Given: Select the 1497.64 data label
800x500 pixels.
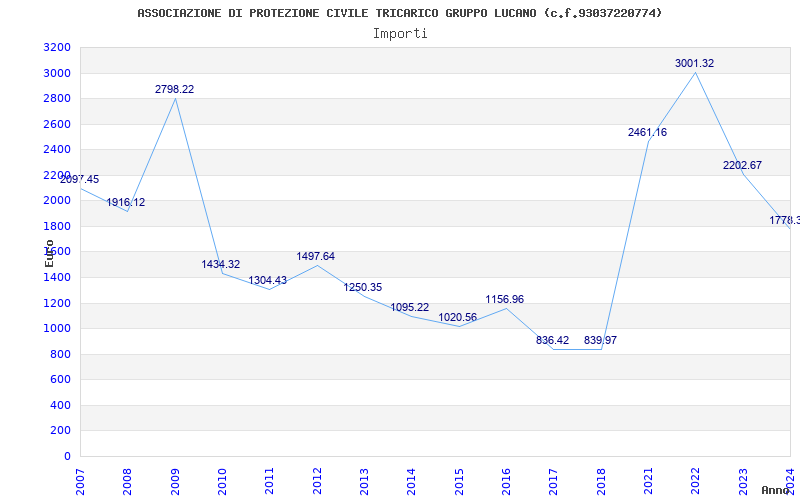Looking at the screenshot, I should (315, 256).
